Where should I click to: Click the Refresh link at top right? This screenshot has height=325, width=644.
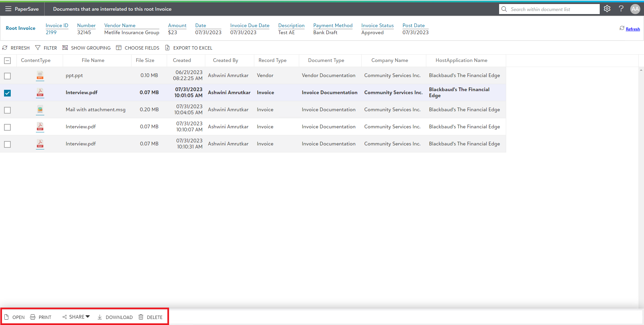633,29
